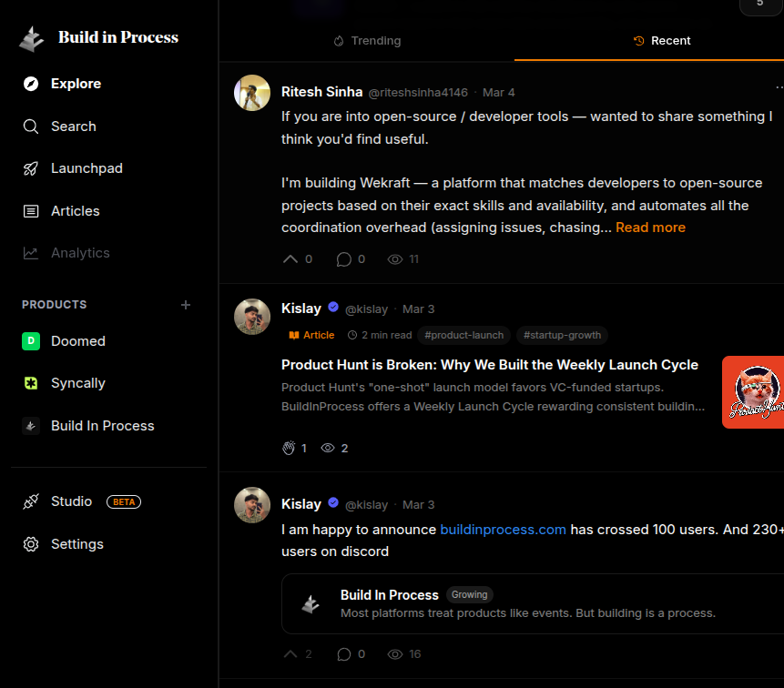
Task: Select Build In Process in Products list
Action: click(x=103, y=426)
